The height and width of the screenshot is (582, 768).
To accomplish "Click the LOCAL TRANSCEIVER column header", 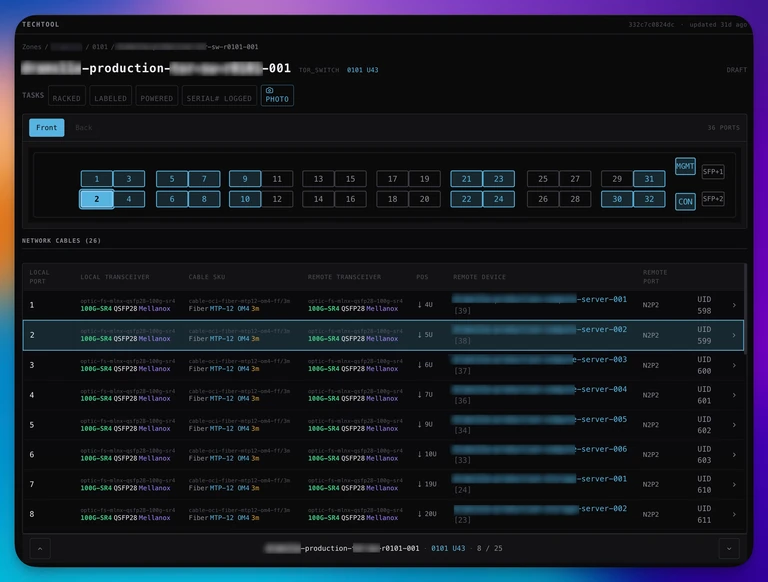I will (x=115, y=277).
